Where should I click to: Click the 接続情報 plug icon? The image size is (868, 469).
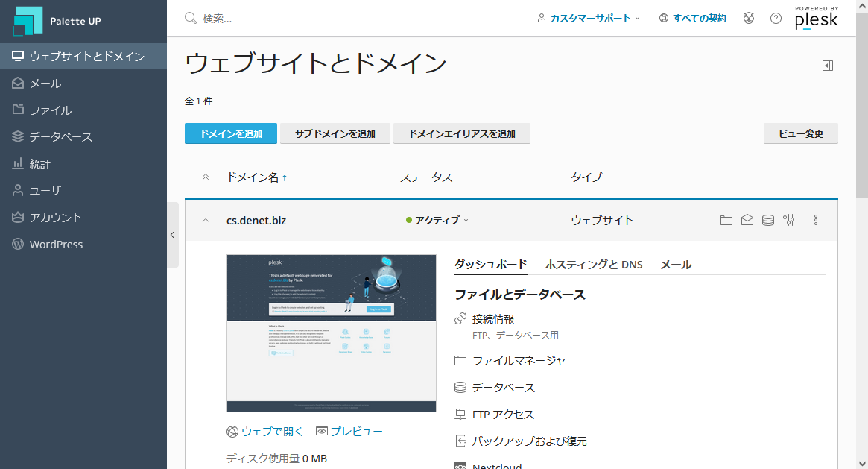(x=460, y=319)
